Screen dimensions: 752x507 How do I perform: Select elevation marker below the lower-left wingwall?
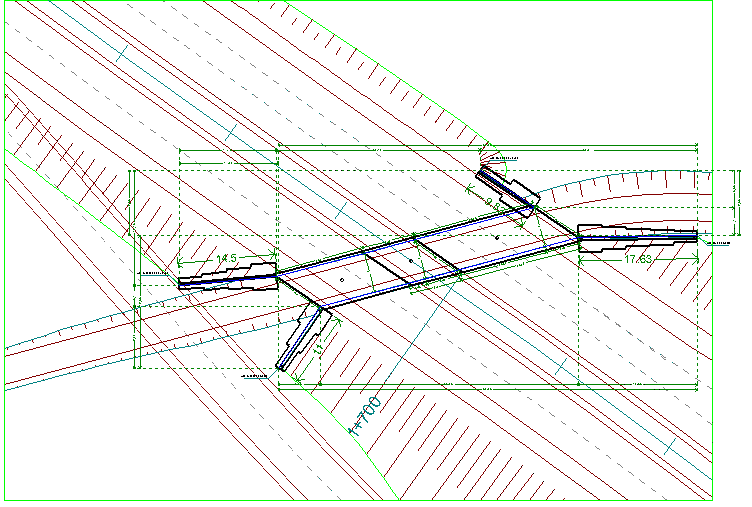257,376
